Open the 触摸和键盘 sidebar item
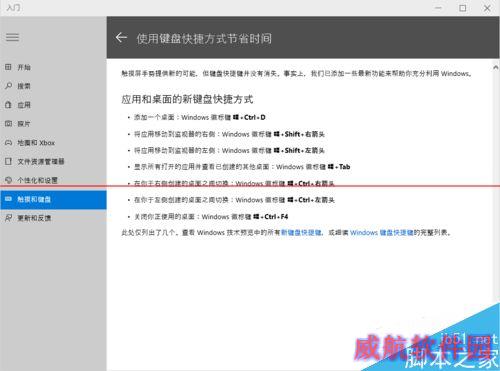 click(53, 199)
